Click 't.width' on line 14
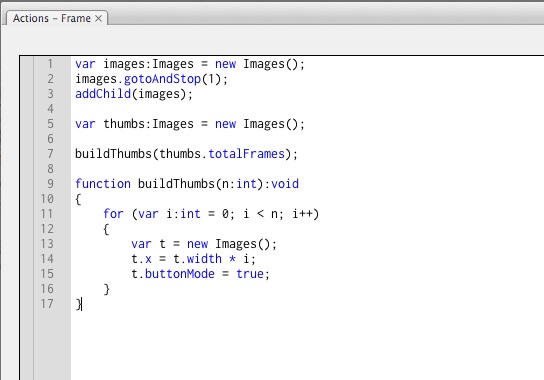Screen dimensions: 544x380 (x=197, y=259)
